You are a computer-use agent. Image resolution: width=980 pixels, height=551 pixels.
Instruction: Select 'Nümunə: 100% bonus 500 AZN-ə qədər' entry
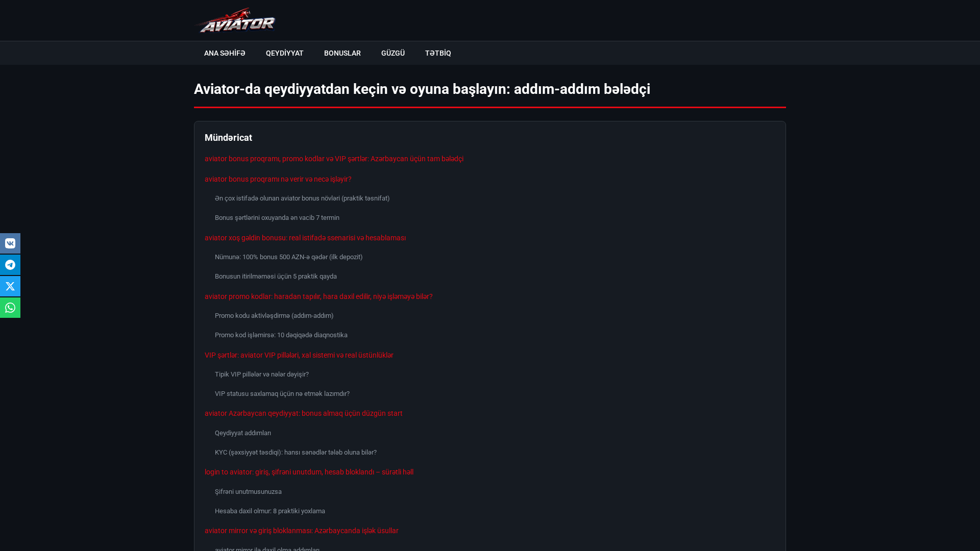pyautogui.click(x=289, y=257)
